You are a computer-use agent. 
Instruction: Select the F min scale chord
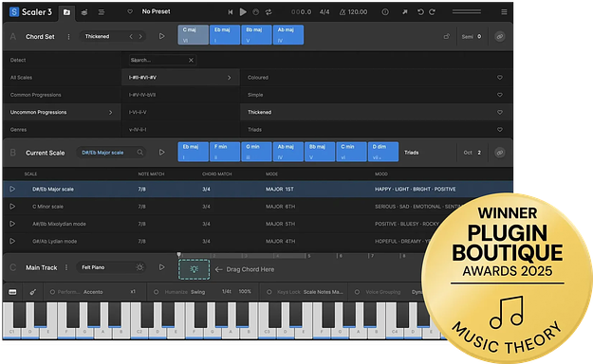[x=225, y=152]
